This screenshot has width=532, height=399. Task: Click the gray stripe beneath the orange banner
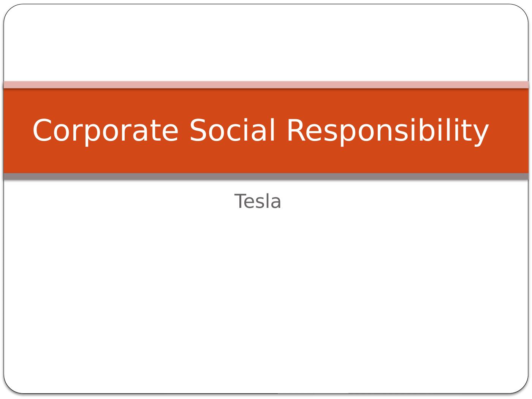pyautogui.click(x=266, y=176)
